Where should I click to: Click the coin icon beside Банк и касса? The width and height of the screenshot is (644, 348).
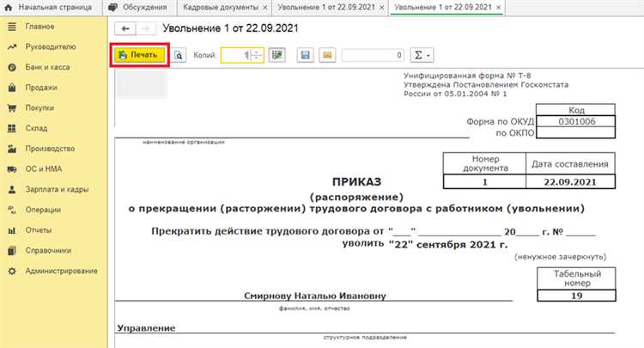click(x=12, y=67)
